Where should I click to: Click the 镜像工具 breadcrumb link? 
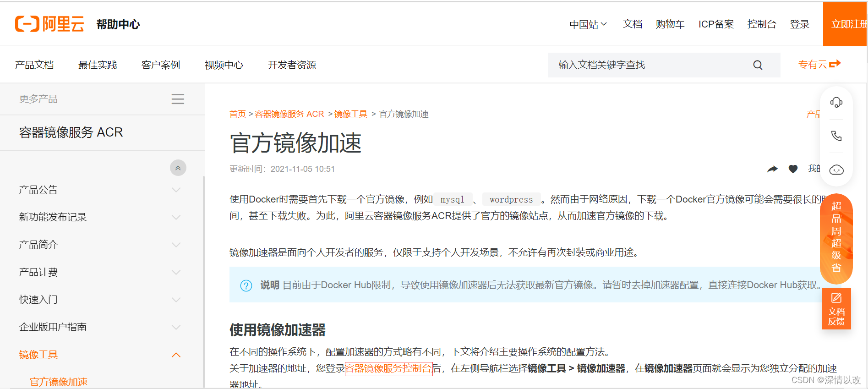351,114
